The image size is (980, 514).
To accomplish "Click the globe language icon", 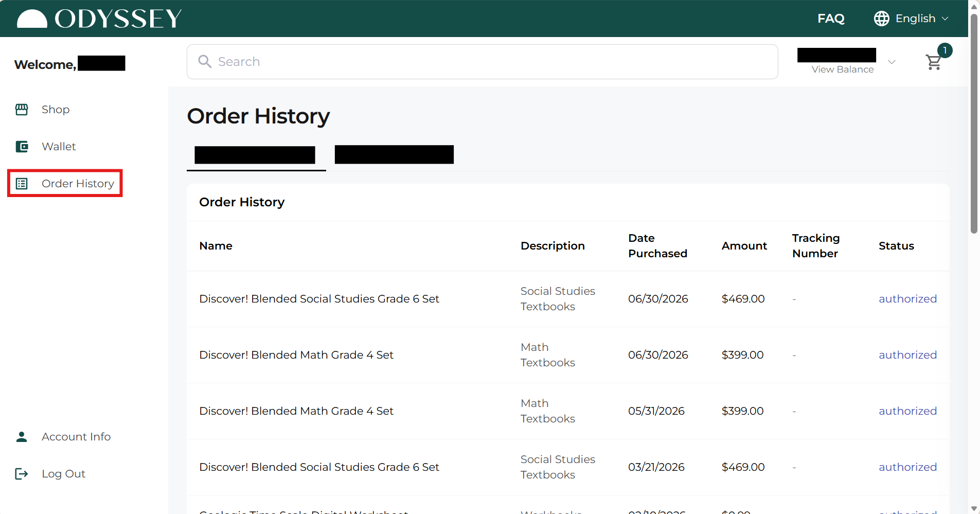I will click(882, 19).
